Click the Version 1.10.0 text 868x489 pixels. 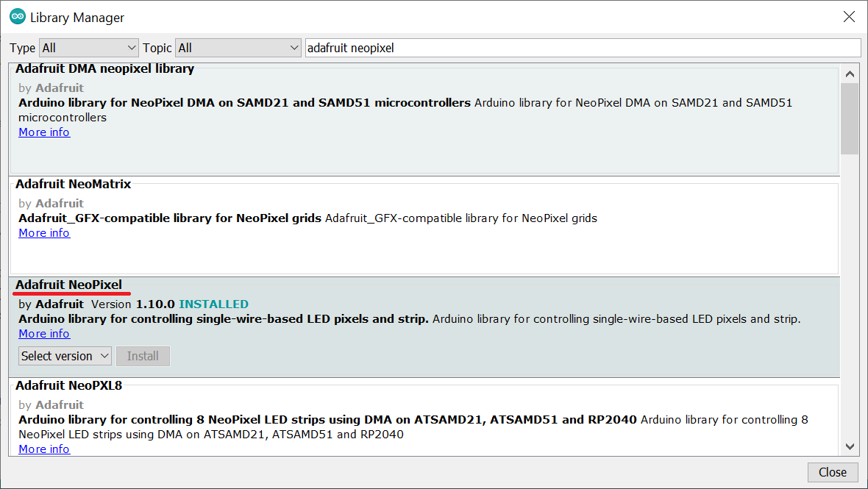(x=133, y=304)
